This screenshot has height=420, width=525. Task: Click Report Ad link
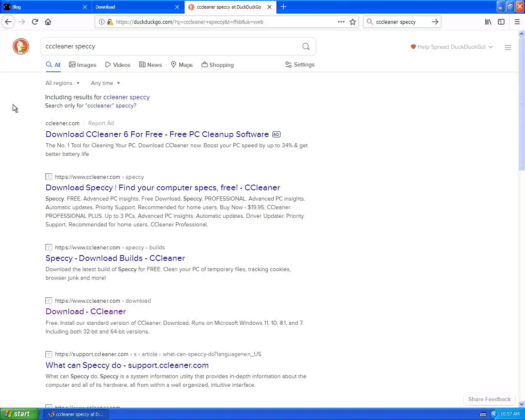tap(101, 123)
